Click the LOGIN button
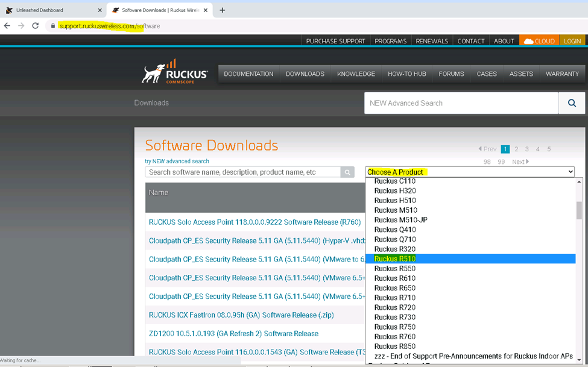Viewport: 588px width, 367px height. coord(572,41)
